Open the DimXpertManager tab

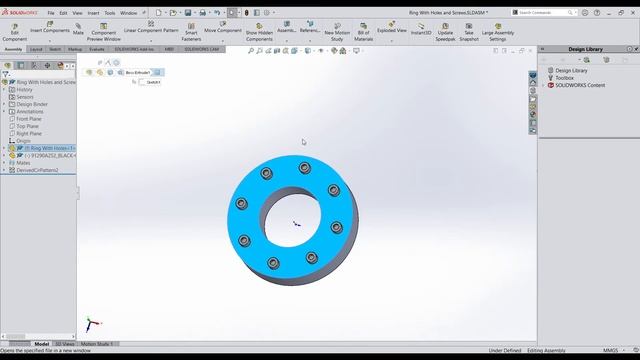tap(47, 65)
